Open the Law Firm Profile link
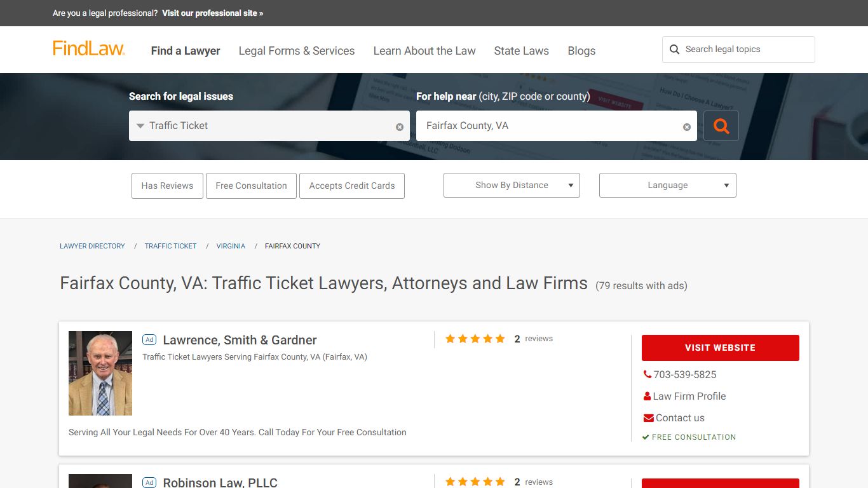The width and height of the screenshot is (868, 488). (689, 396)
